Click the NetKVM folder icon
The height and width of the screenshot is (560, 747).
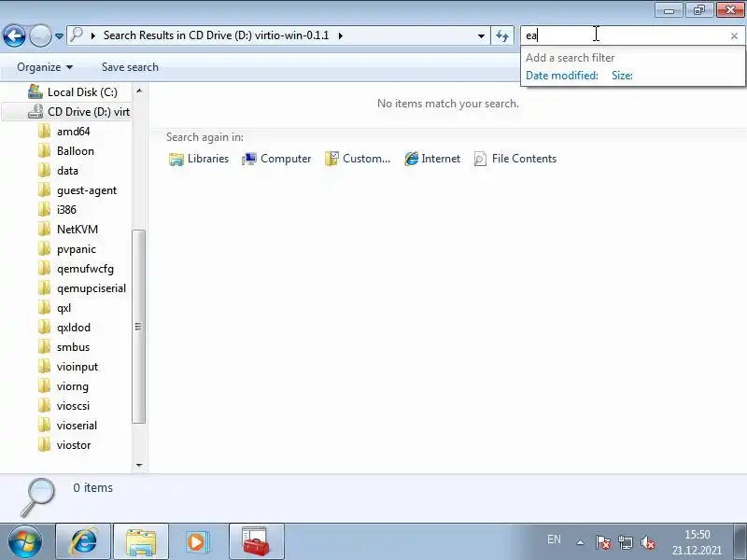[x=44, y=229]
